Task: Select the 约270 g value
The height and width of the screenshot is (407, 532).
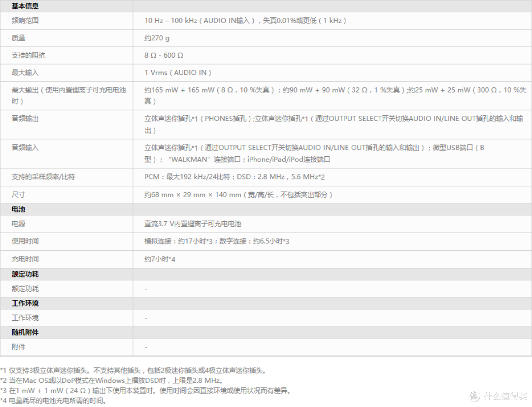Action: (157, 38)
